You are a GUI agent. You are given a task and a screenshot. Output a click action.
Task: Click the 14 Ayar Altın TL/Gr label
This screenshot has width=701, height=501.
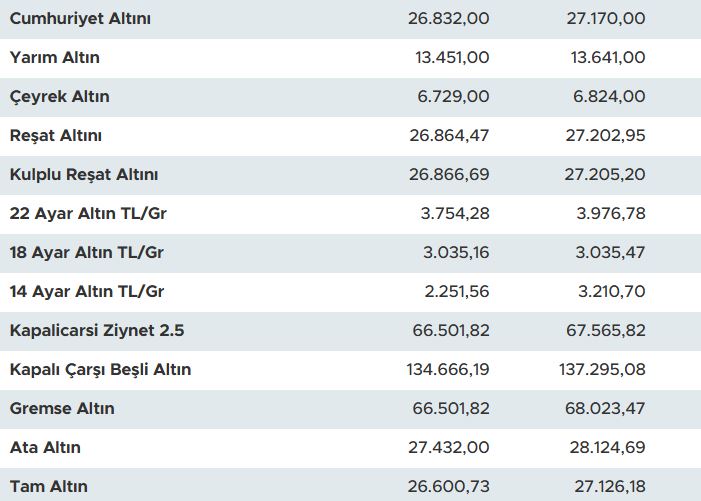pyautogui.click(x=86, y=292)
